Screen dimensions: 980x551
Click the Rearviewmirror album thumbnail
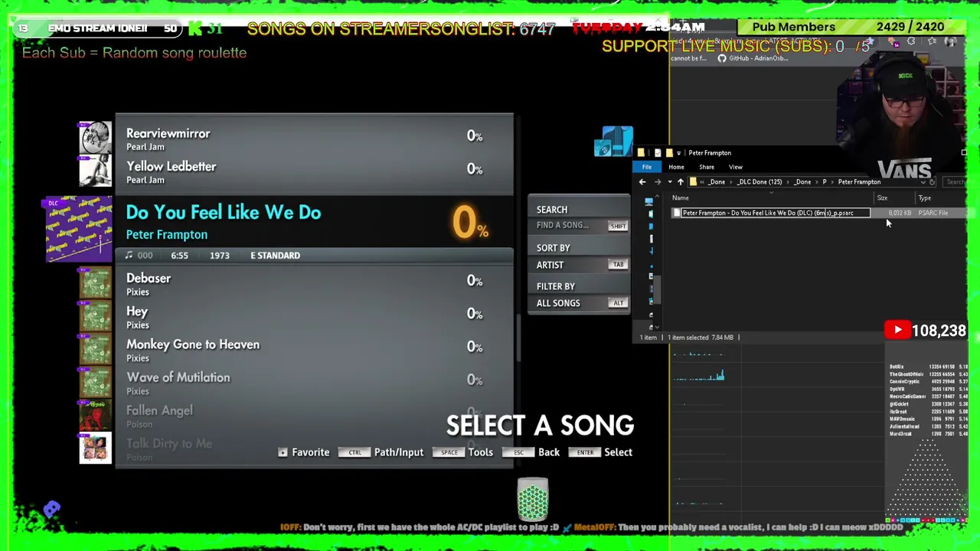click(x=95, y=136)
